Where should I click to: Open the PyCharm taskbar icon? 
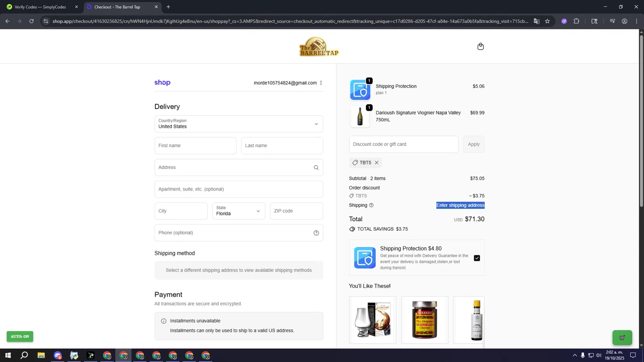coord(91,355)
